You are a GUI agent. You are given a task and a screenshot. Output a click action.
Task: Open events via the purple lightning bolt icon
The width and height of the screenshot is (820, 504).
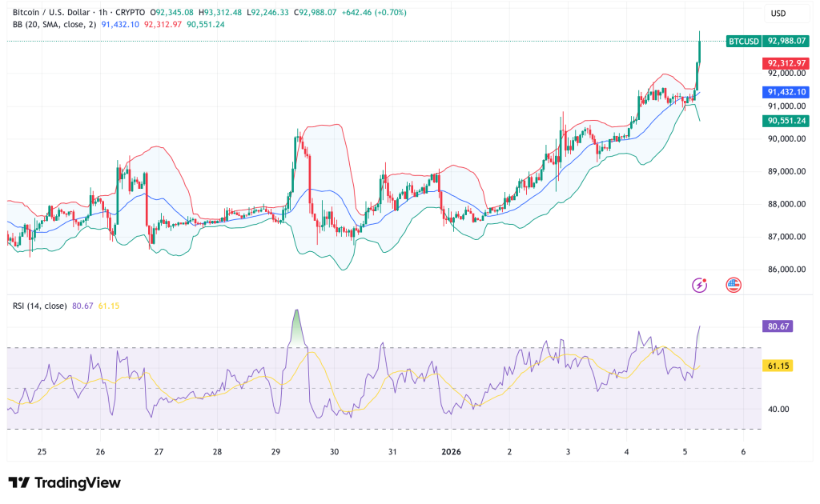click(x=698, y=284)
